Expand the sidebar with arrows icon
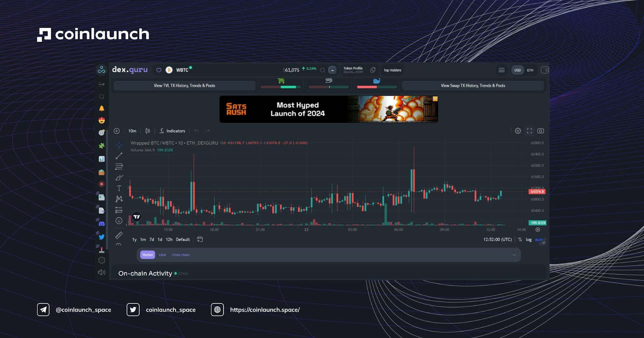 101,84
